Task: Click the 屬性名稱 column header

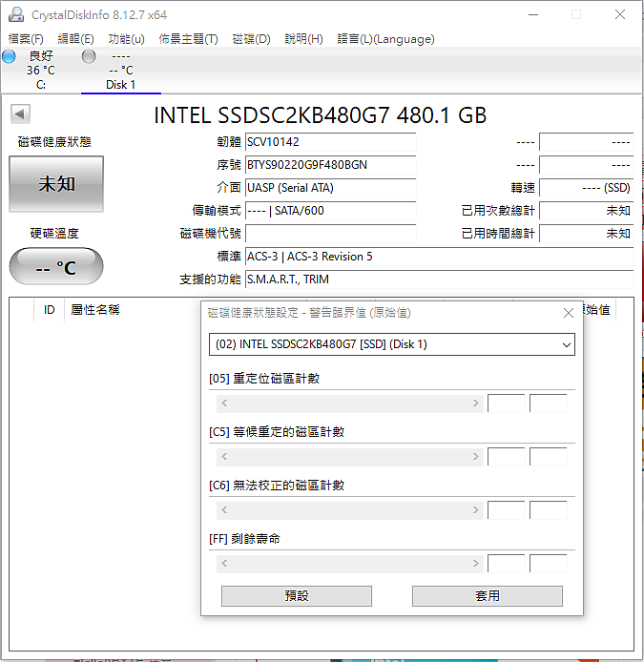Action: (95, 310)
